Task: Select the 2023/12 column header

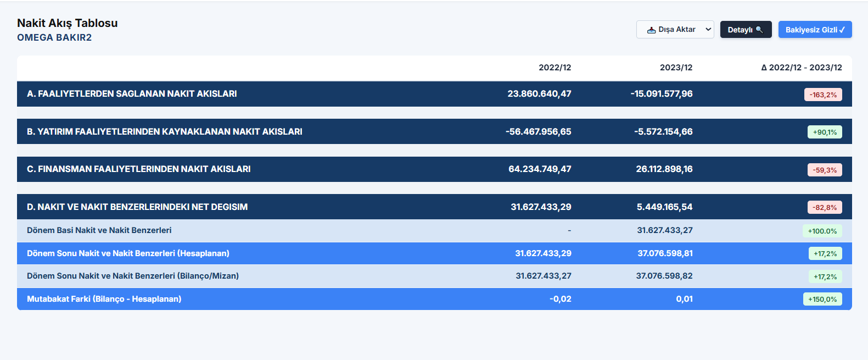Action: (676, 68)
